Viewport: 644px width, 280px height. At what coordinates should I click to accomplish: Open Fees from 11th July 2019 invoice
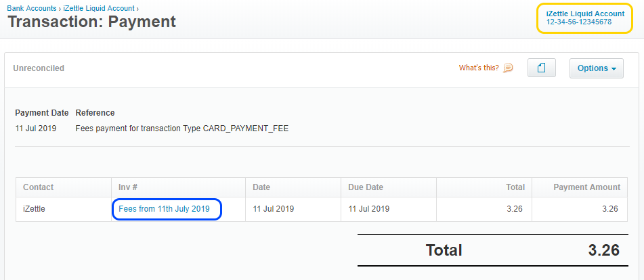pos(165,209)
